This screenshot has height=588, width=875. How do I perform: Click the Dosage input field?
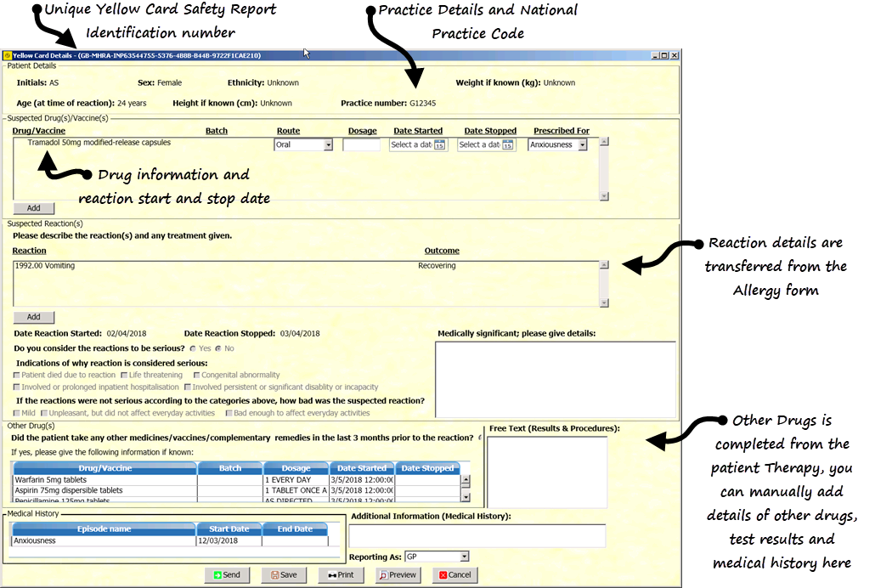pos(361,145)
